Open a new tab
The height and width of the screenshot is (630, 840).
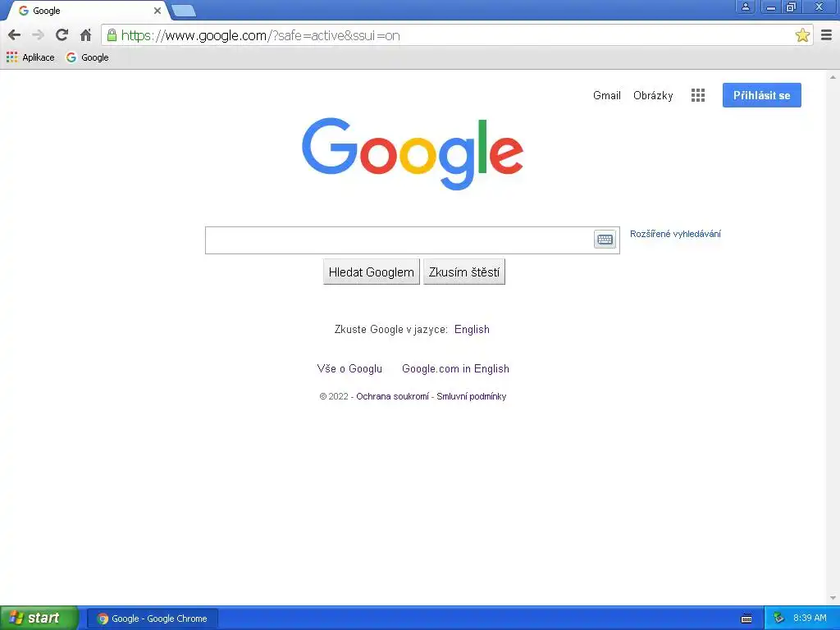pyautogui.click(x=184, y=11)
